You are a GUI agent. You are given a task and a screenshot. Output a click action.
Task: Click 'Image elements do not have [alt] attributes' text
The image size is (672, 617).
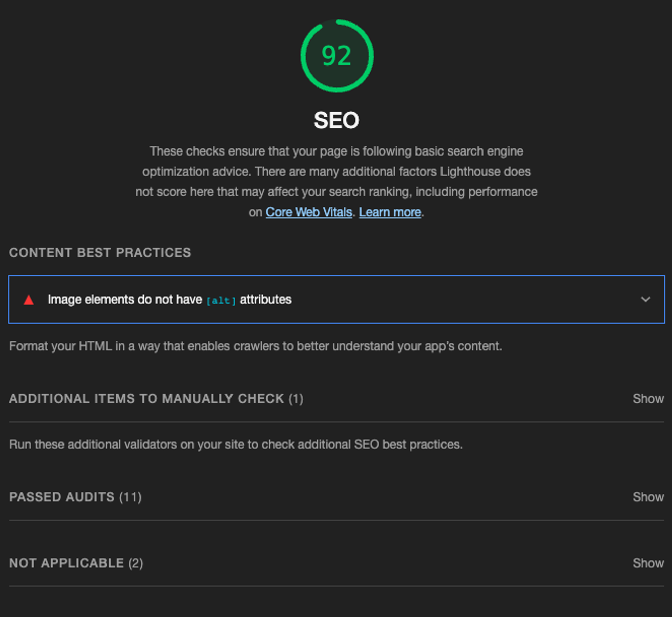pyautogui.click(x=169, y=300)
